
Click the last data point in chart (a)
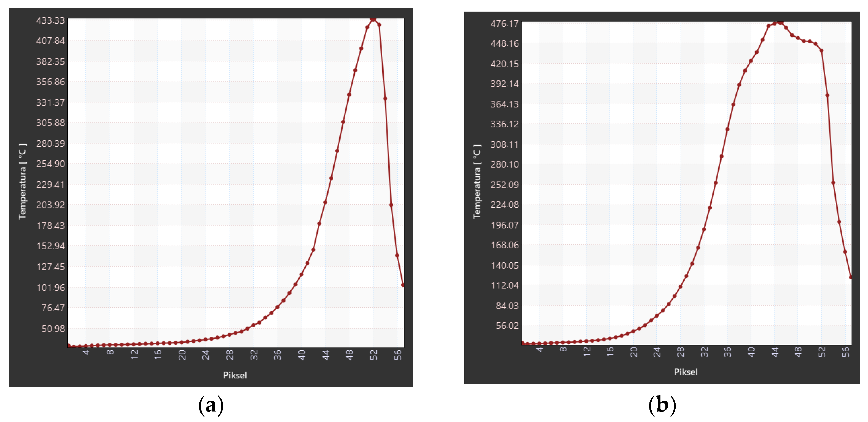coord(403,285)
